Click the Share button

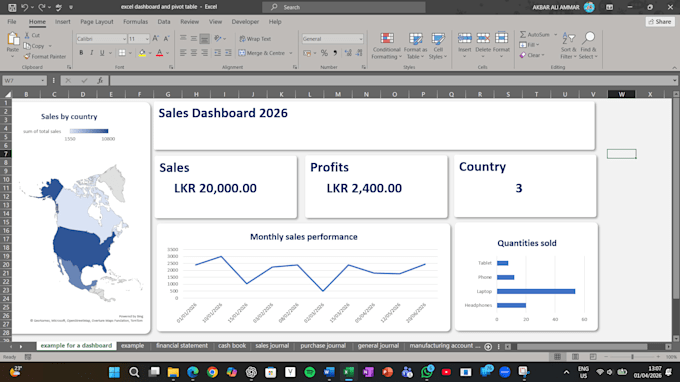point(660,22)
